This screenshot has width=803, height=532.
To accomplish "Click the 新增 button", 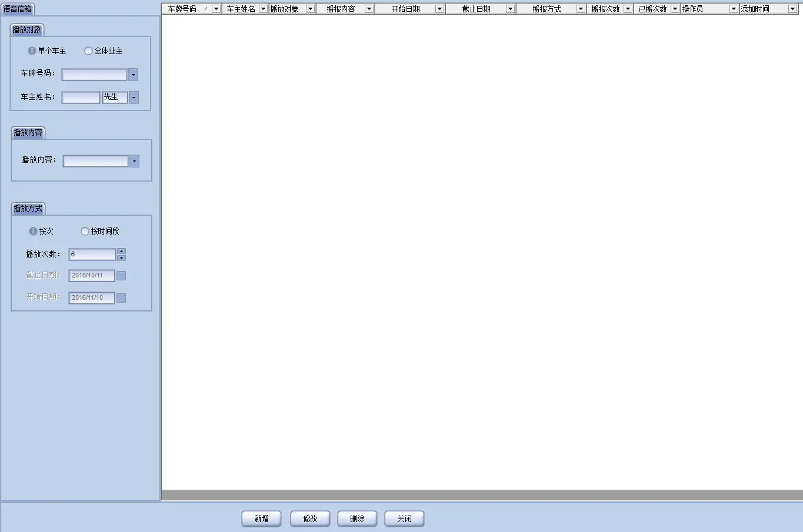I will tap(261, 518).
